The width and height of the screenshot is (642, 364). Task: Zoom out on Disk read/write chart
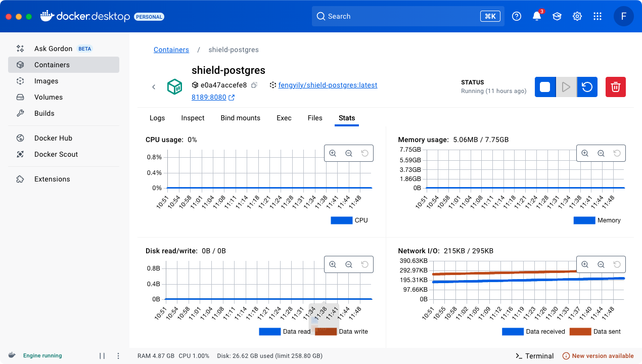tap(349, 264)
